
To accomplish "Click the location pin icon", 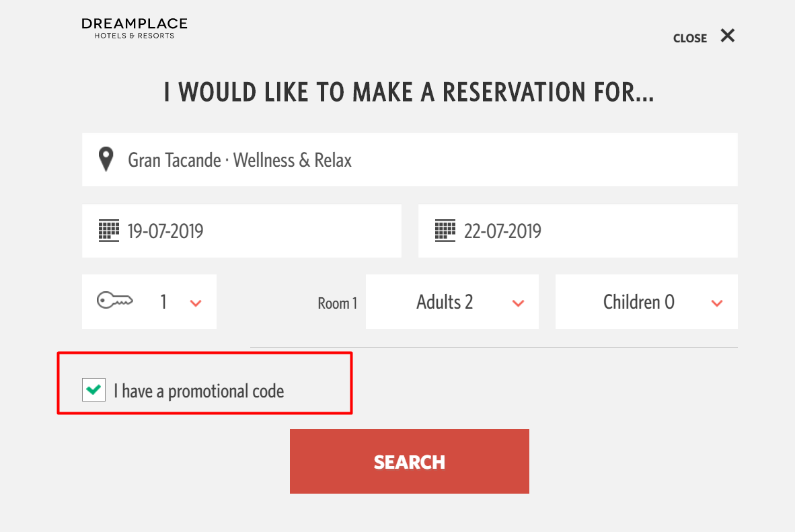I will click(x=106, y=159).
